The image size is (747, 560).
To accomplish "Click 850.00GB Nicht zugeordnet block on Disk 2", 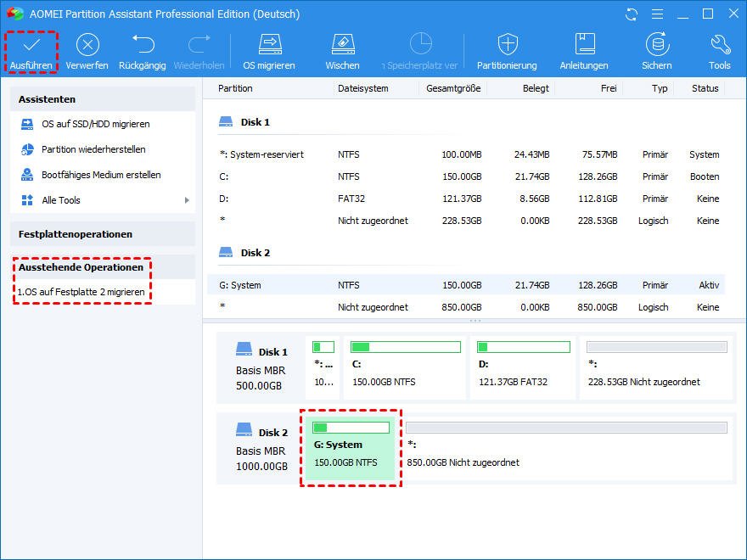I will coord(566,448).
